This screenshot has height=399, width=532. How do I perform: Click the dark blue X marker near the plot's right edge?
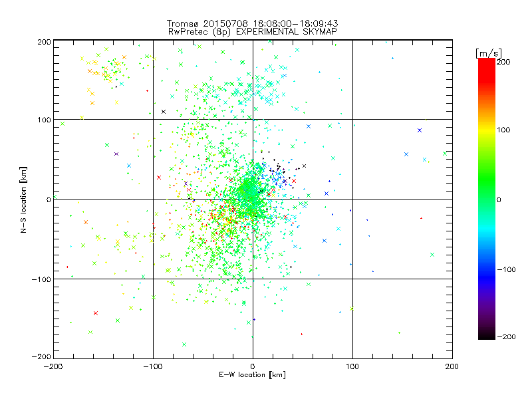(x=420, y=130)
